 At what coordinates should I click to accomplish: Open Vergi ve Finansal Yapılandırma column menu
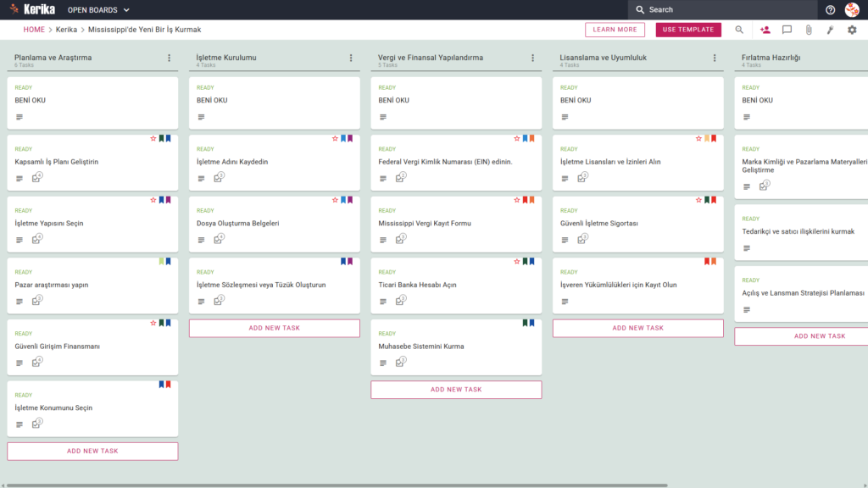pos(532,58)
